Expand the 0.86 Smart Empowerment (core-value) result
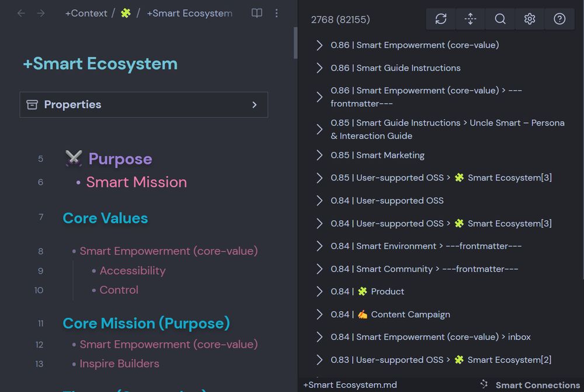The image size is (584, 392). [319, 45]
